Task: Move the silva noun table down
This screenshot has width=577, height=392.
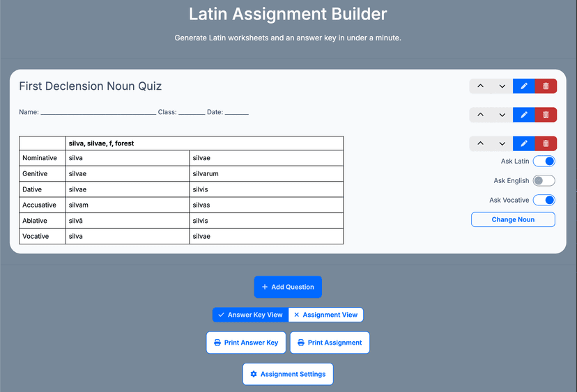Action: tap(502, 143)
